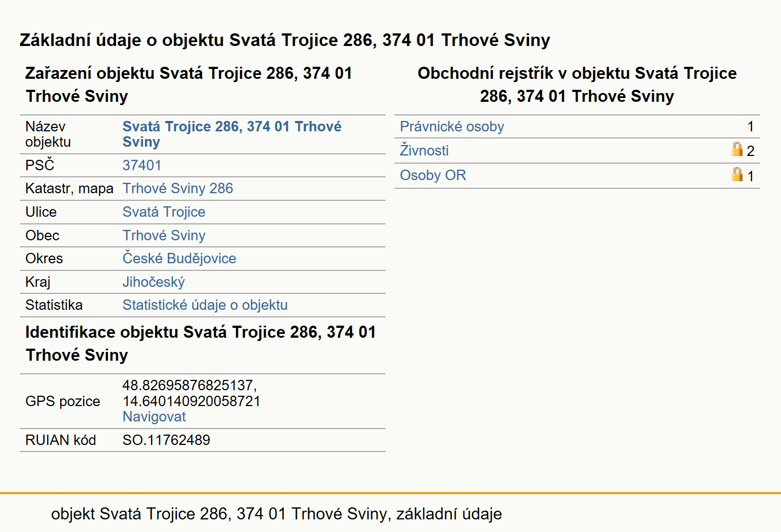781x532 pixels.
Task: Click the count 2 in Živnosti row
Action: click(x=750, y=151)
